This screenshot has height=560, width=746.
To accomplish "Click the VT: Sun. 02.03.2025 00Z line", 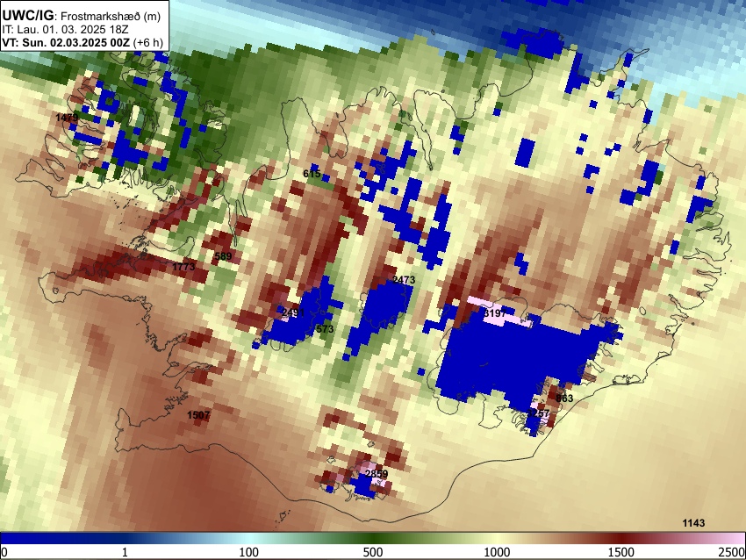I will [x=82, y=42].
